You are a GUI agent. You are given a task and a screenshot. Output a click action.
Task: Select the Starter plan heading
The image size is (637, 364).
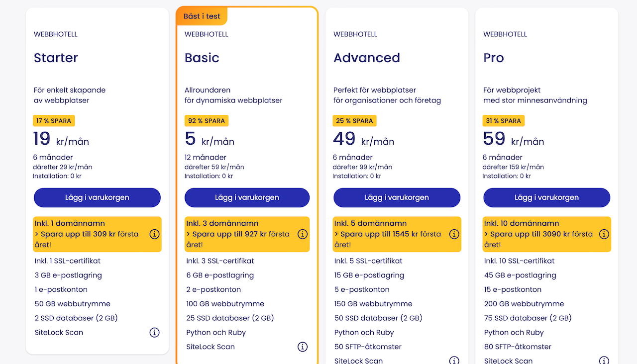click(x=56, y=58)
